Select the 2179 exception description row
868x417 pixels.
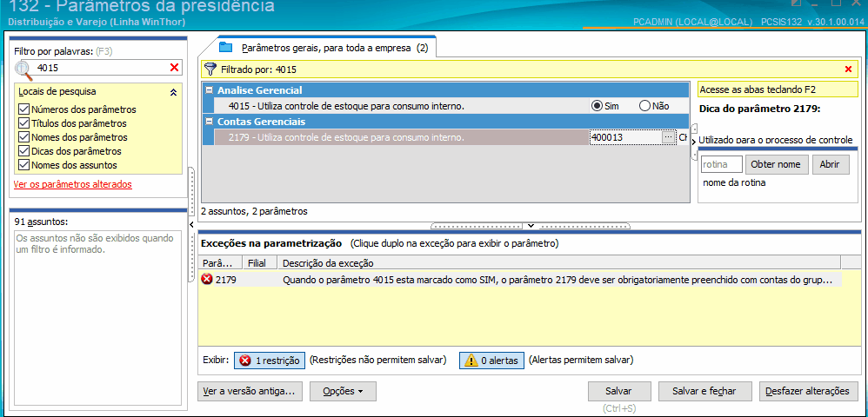coord(520,280)
